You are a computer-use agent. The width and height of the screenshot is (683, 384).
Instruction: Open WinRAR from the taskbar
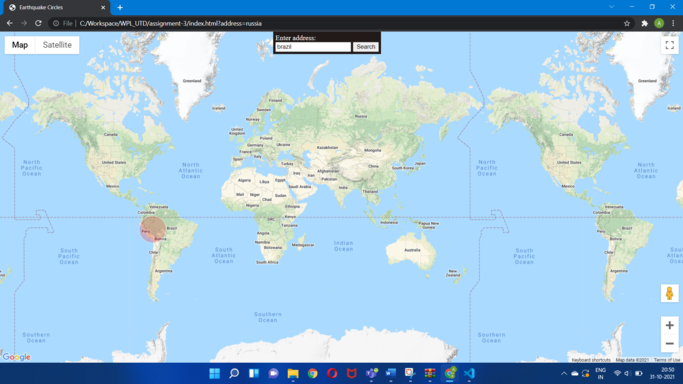coord(430,373)
